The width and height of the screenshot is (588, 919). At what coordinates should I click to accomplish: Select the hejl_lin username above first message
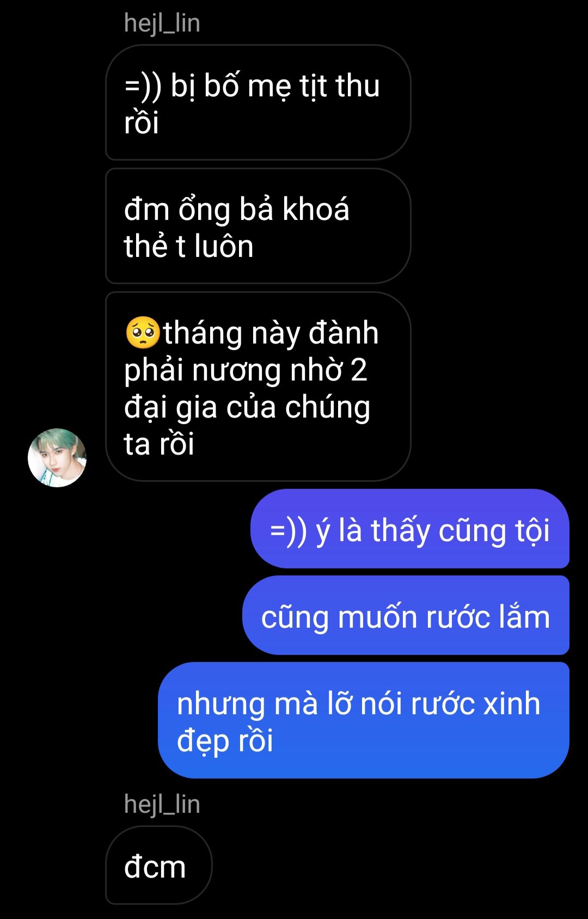tap(162, 23)
